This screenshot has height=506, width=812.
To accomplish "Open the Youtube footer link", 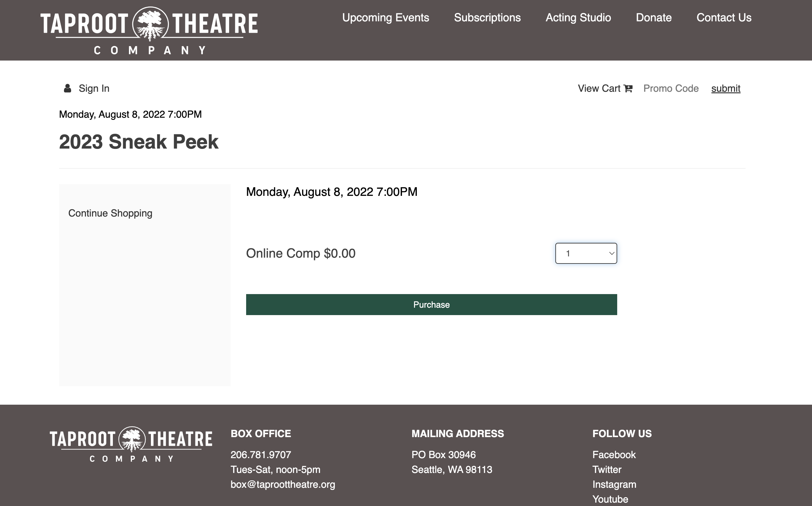I will (x=610, y=499).
